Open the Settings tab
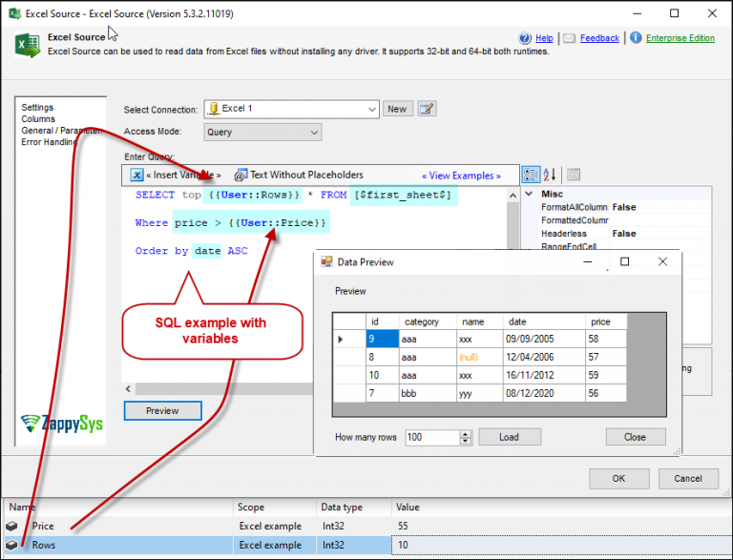This screenshot has width=733, height=560. (37, 107)
